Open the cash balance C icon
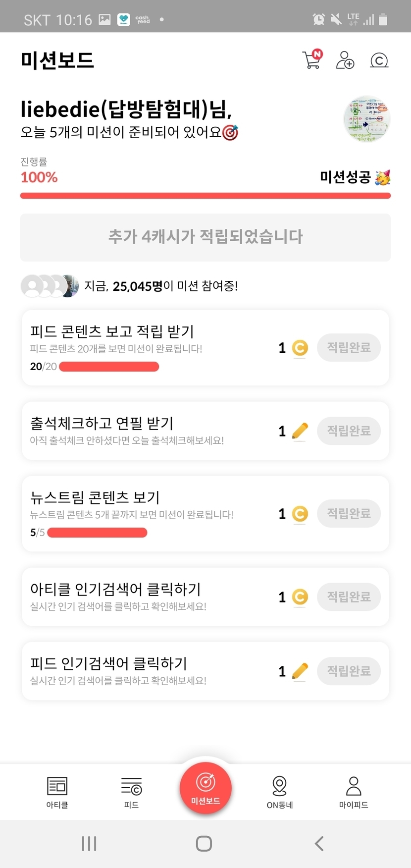Viewport: 411px width, 868px height. [379, 60]
